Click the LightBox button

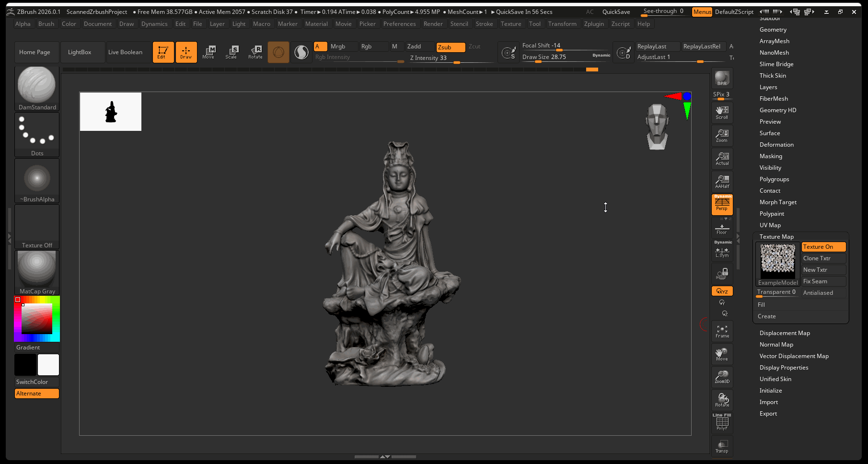(80, 52)
